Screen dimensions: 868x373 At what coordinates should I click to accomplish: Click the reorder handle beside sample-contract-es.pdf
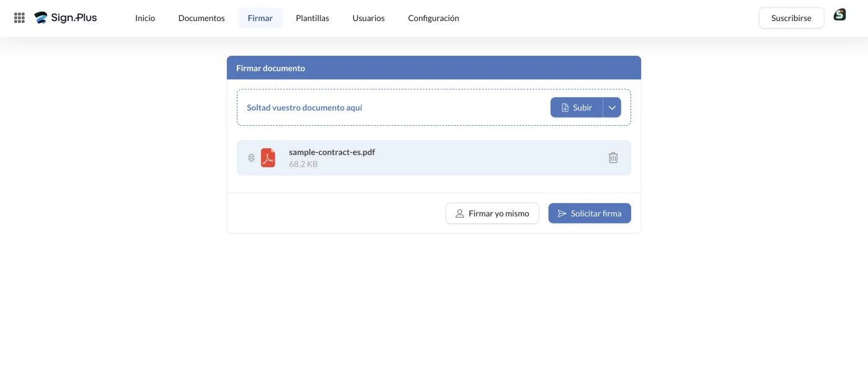coord(251,157)
